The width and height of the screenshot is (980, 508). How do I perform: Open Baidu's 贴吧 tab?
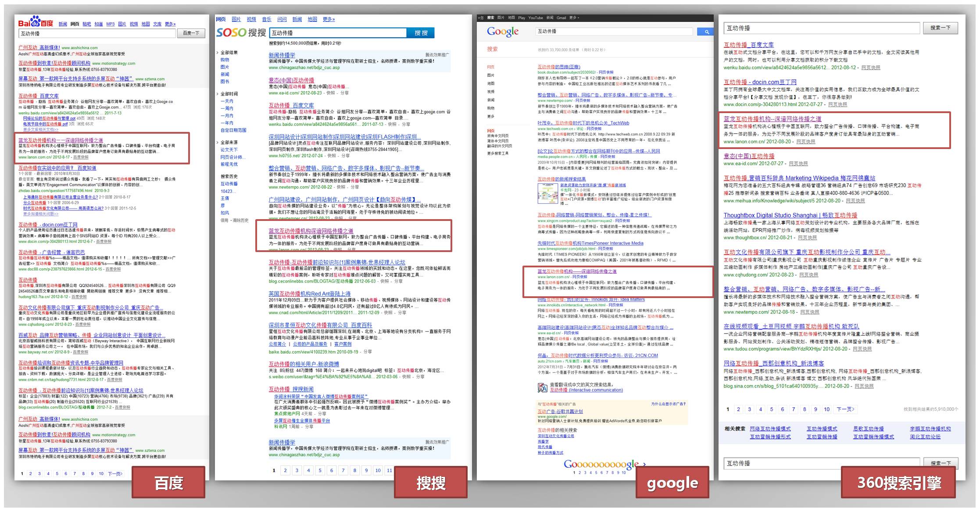[87, 24]
